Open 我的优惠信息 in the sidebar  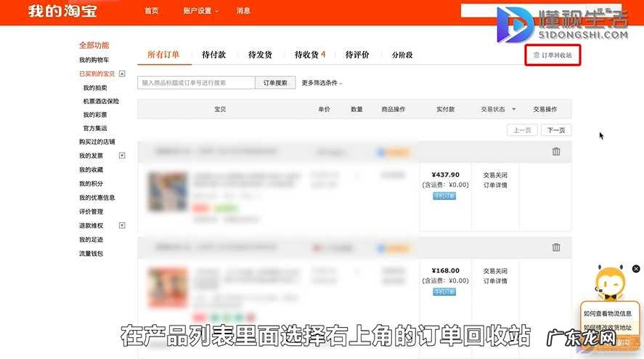pyautogui.click(x=97, y=198)
